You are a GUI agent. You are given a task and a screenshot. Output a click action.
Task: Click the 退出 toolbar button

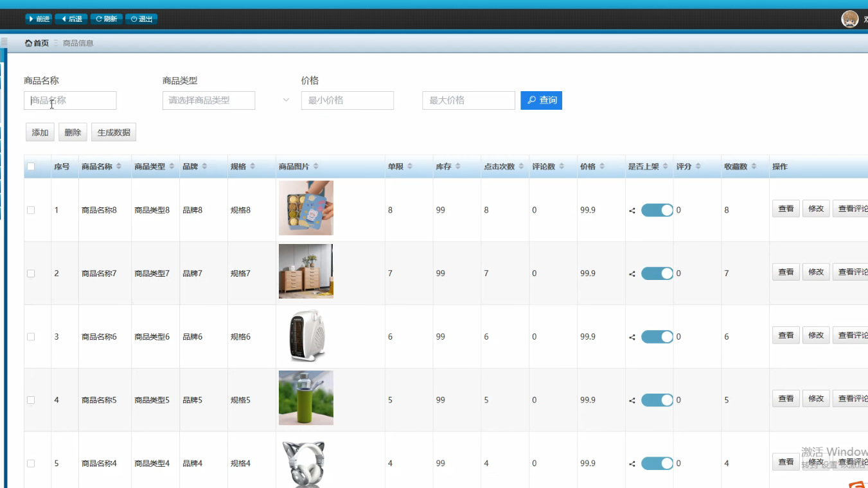coord(141,19)
